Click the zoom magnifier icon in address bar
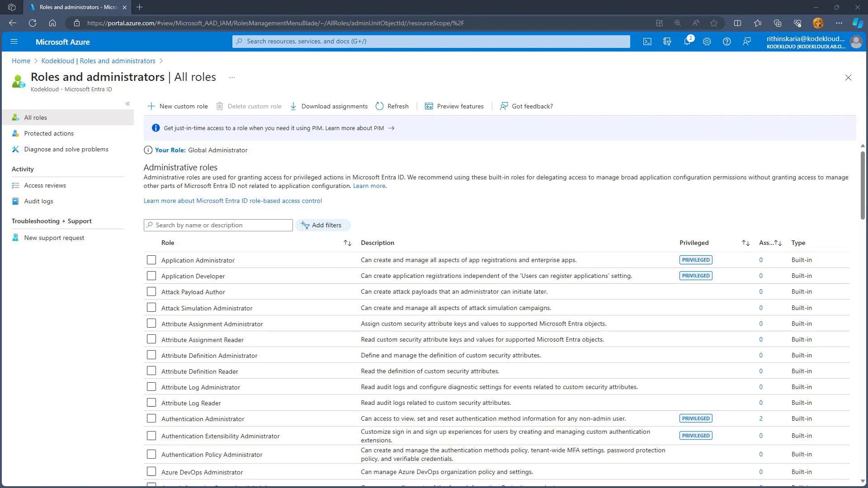 (x=677, y=23)
